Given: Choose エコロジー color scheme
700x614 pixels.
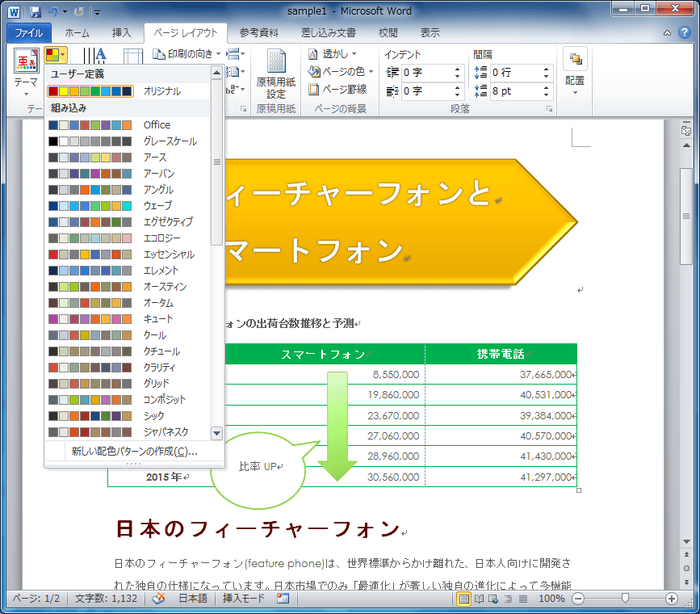Looking at the screenshot, I should click(128, 238).
